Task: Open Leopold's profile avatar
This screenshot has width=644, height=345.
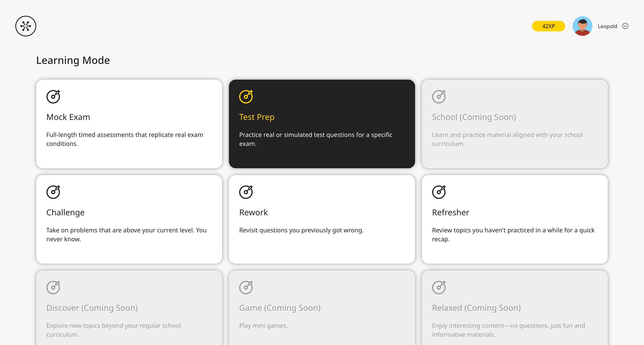Action: pos(582,26)
